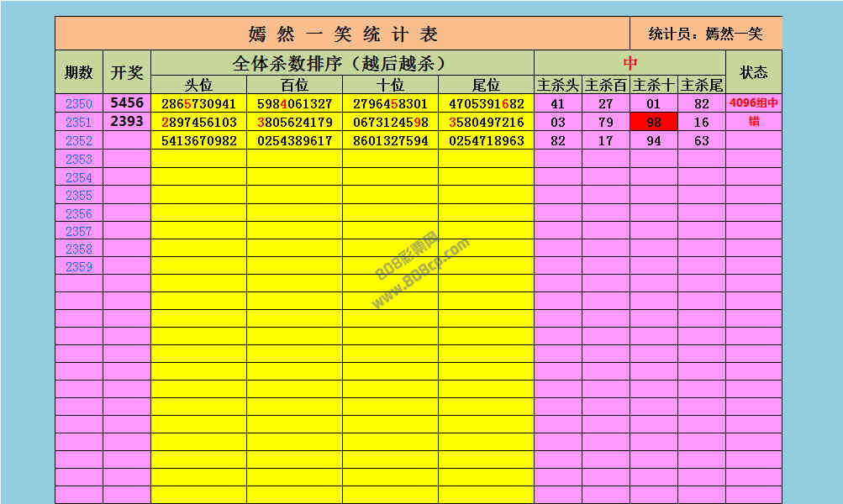The image size is (843, 504).
Task: Select the 状态 header cell
Action: pyautogui.click(x=753, y=72)
